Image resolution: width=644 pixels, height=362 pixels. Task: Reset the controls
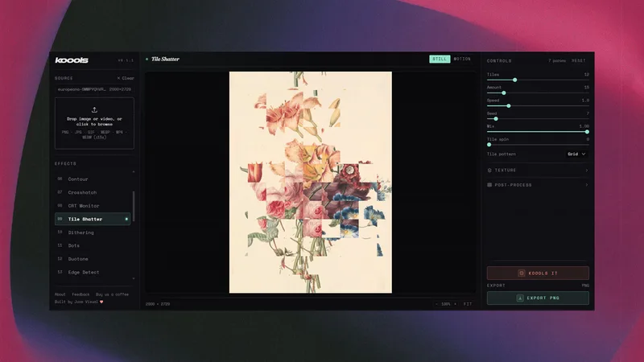pyautogui.click(x=579, y=61)
